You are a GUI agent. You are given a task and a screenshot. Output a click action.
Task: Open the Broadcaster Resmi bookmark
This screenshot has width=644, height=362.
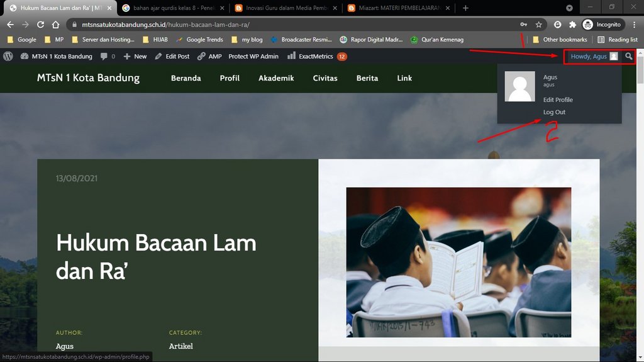pos(301,40)
